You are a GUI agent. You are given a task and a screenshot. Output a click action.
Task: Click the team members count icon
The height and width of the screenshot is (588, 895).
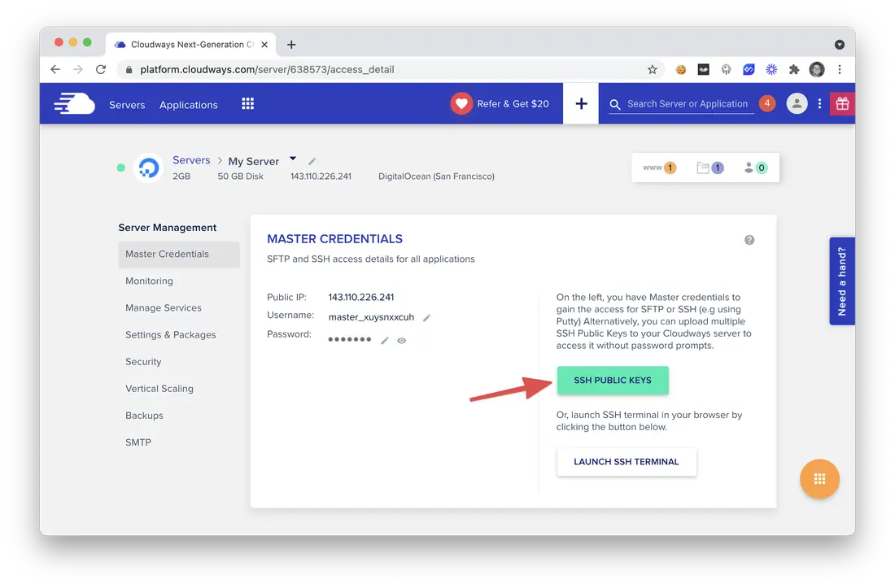(x=756, y=168)
